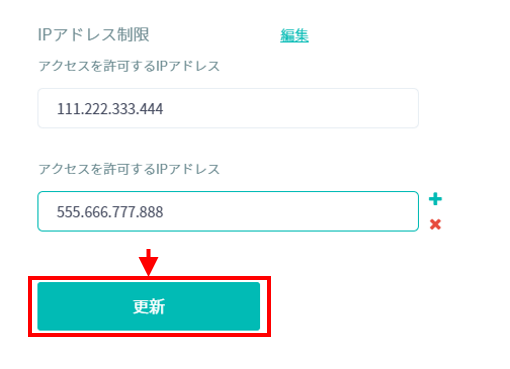Screen dimensions: 510x369
Task: Delete the 555.666.777.888 row using the red cross
Action: pos(435,224)
